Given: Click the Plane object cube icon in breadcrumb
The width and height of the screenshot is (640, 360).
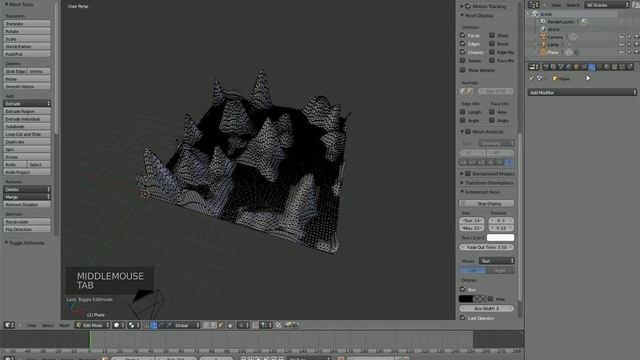Looking at the screenshot, I should tap(555, 78).
